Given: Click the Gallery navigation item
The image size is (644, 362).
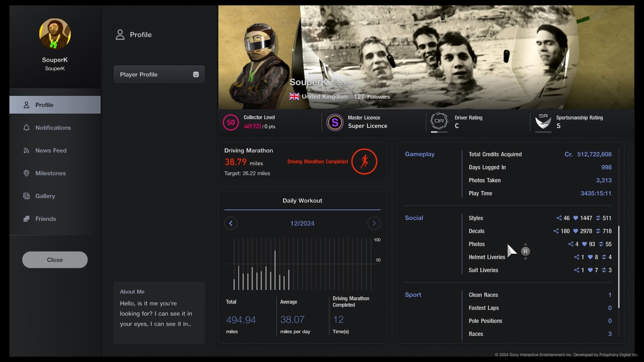Looking at the screenshot, I should (45, 196).
